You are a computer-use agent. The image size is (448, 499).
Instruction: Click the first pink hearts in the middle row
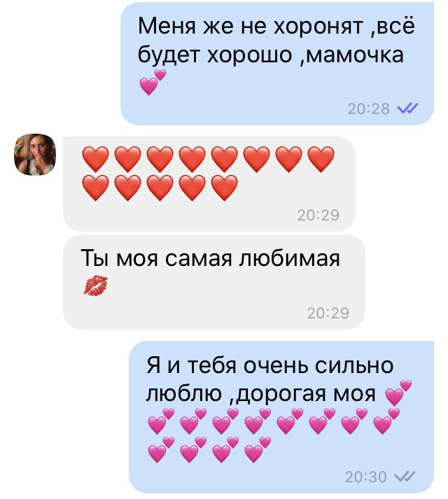(162, 421)
